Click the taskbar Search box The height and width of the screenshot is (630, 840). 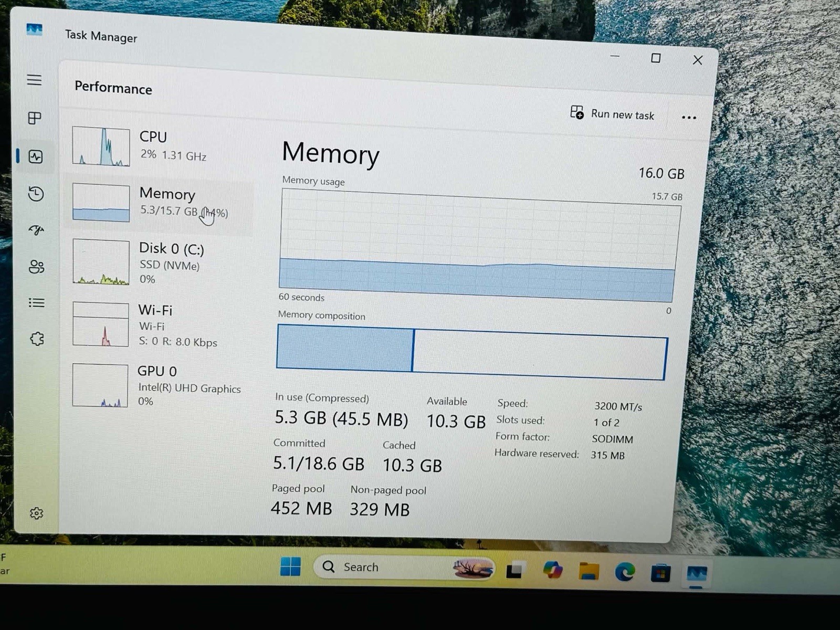(x=404, y=568)
